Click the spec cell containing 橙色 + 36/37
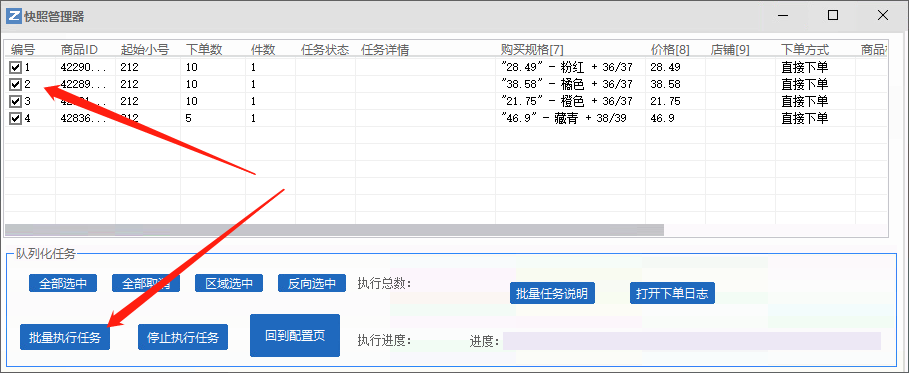This screenshot has height=373, width=909. (567, 102)
